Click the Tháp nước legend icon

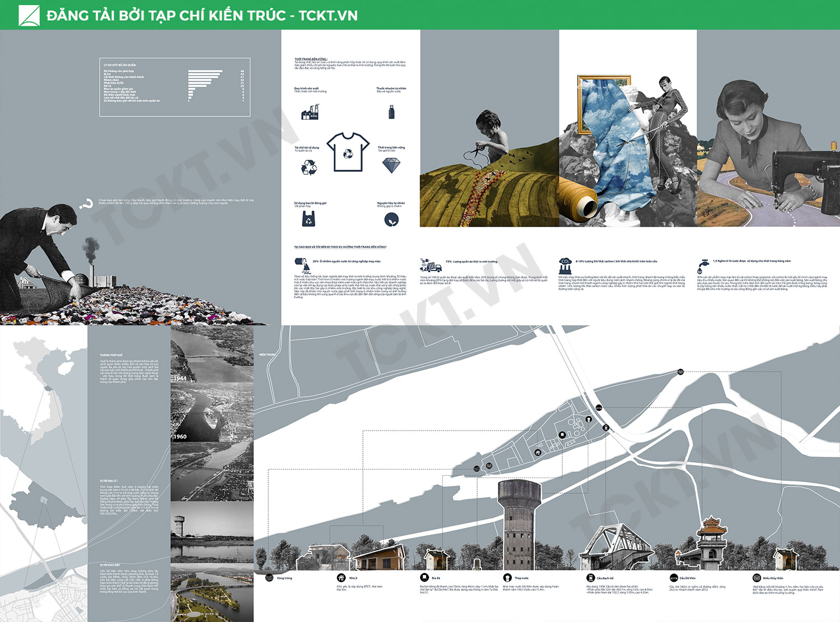point(507,578)
